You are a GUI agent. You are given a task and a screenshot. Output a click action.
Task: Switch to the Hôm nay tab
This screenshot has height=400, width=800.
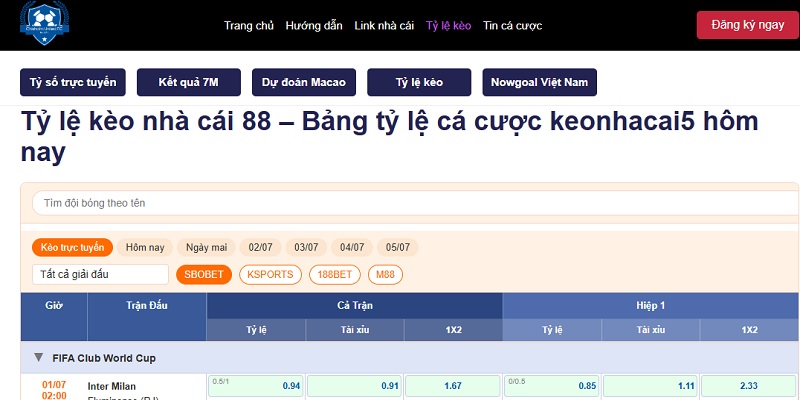[145, 247]
